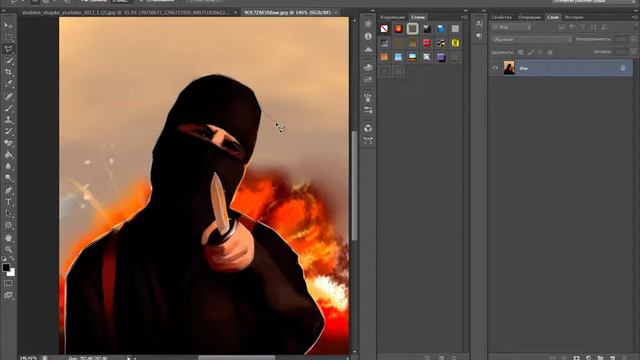Toggle filter for pixel layers

pyautogui.click(x=562, y=27)
